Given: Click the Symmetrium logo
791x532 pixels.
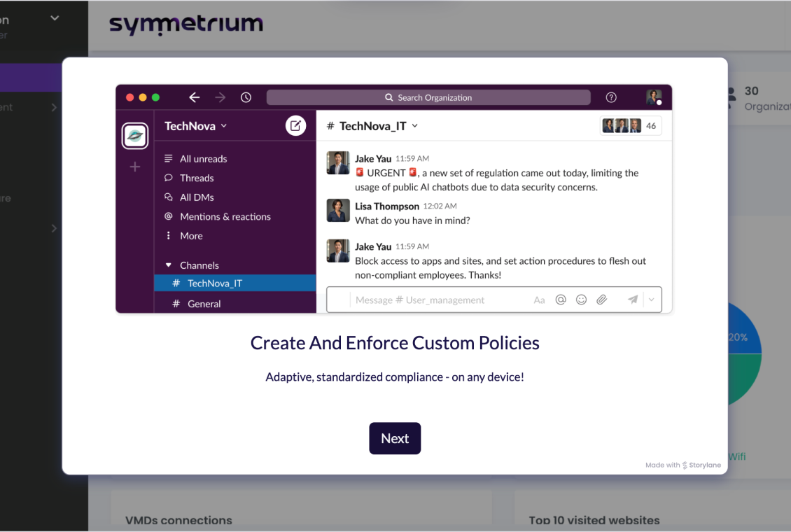Looking at the screenshot, I should pos(186,24).
